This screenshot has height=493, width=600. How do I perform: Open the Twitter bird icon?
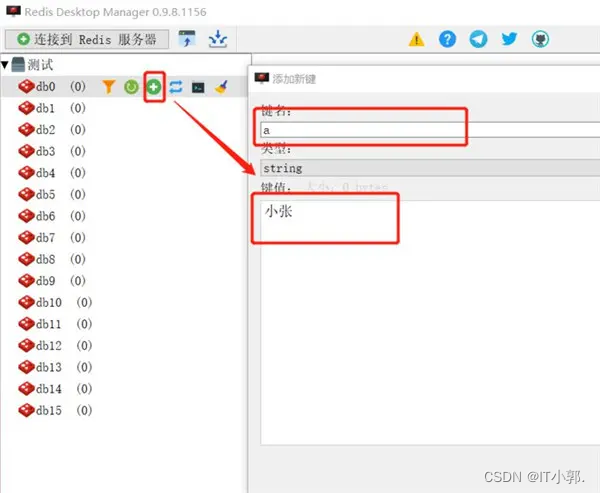509,39
